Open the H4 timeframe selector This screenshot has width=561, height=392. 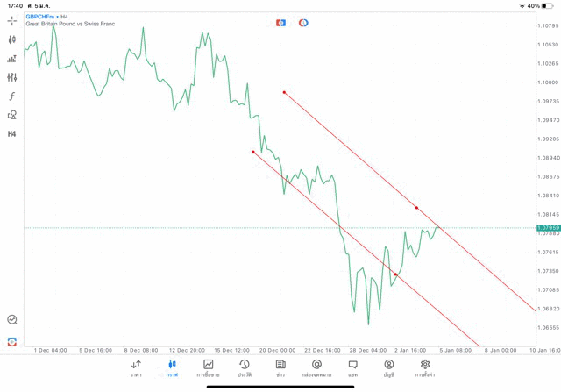point(12,134)
